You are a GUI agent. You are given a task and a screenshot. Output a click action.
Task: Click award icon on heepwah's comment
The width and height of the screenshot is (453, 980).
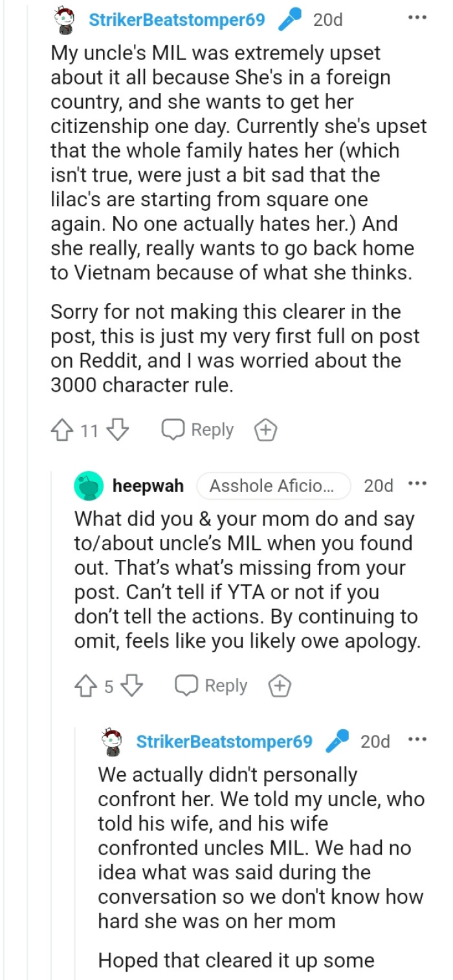280,686
